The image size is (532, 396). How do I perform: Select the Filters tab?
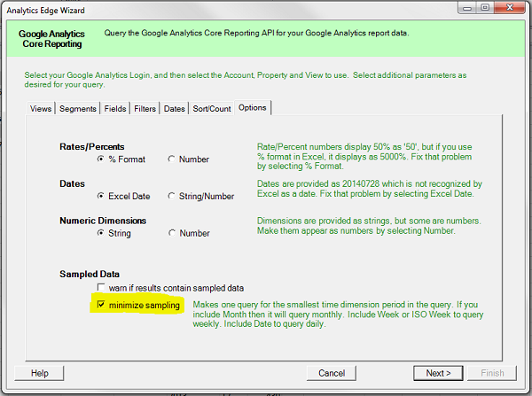[x=145, y=108]
